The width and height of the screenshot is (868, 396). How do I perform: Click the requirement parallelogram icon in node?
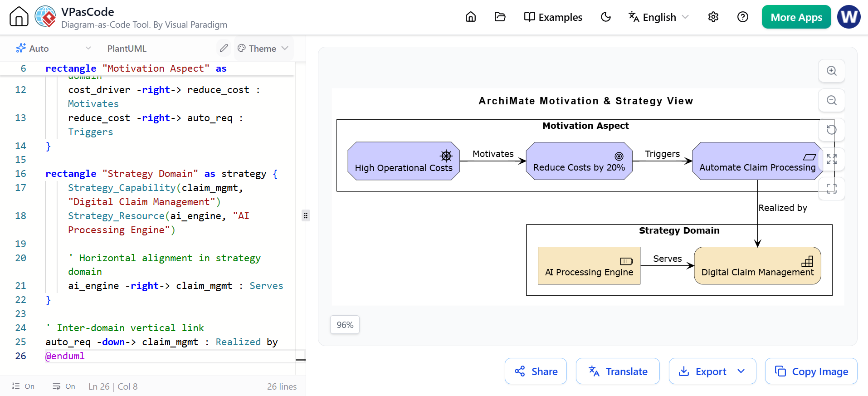pyautogui.click(x=809, y=157)
